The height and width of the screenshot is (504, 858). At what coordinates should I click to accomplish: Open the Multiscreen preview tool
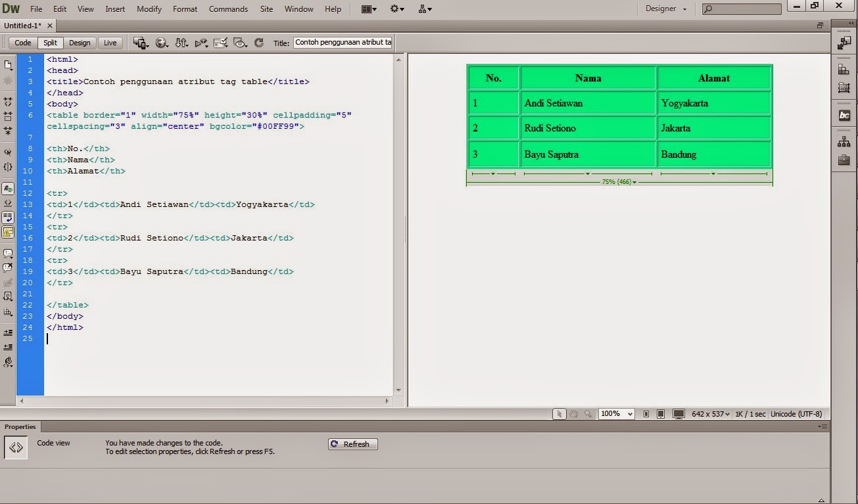point(141,43)
